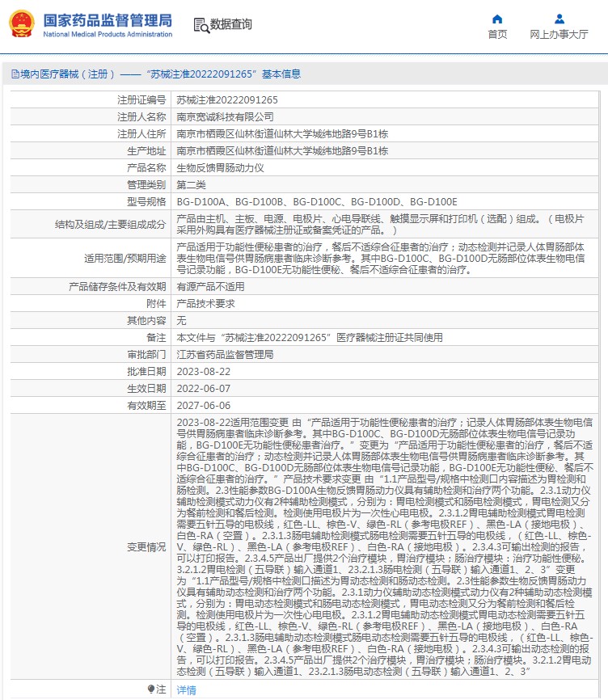Click the 产品储存条件及有效期 label
The image size is (608, 700).
[117, 287]
